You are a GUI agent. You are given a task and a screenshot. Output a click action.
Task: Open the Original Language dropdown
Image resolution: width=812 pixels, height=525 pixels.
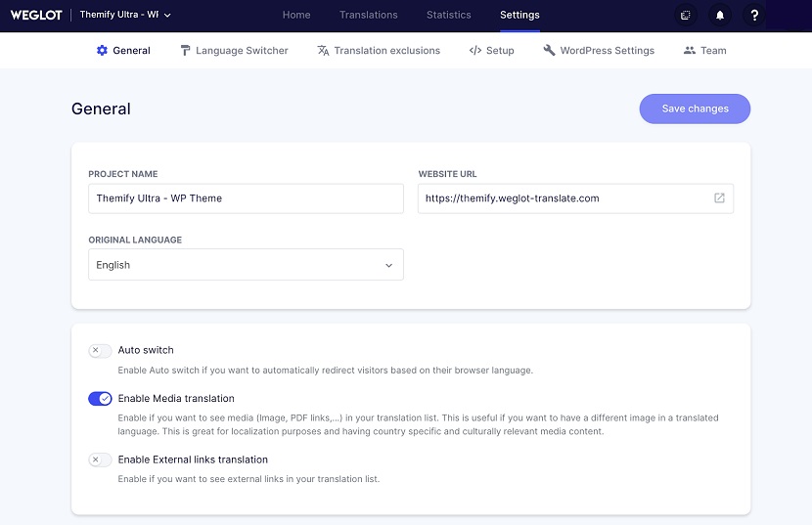pos(246,265)
